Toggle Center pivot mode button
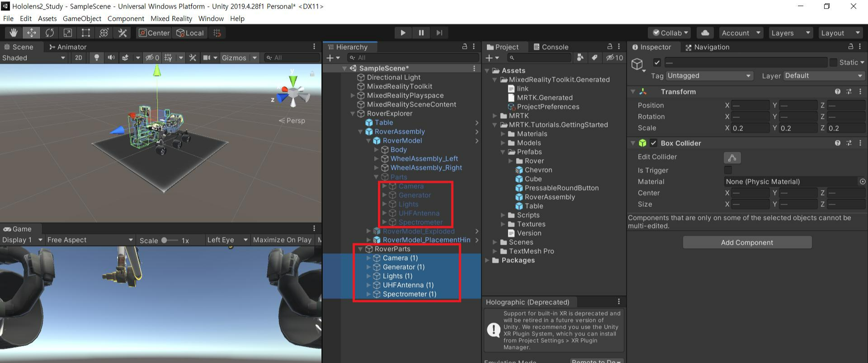868x363 pixels. 154,33
